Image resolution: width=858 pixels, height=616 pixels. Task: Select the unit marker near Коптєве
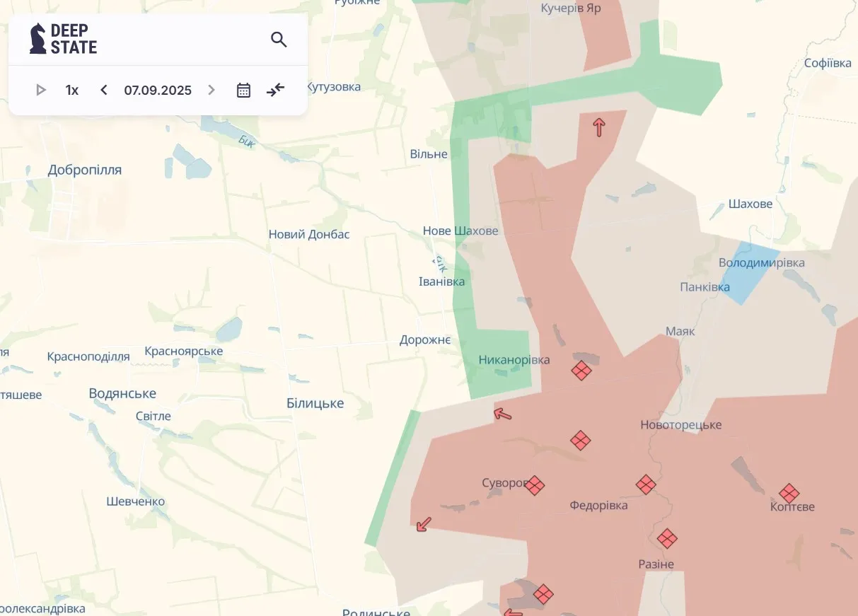(789, 493)
